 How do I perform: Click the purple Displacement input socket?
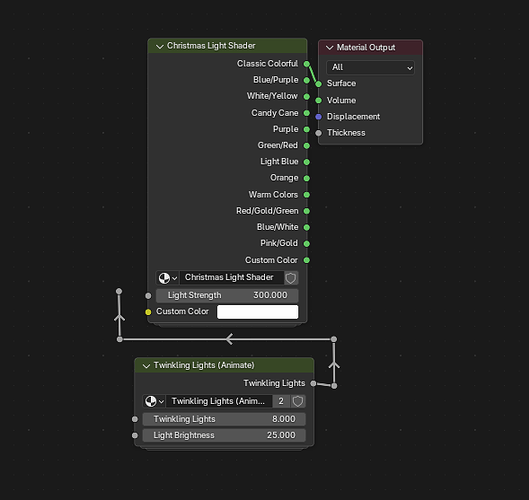318,117
